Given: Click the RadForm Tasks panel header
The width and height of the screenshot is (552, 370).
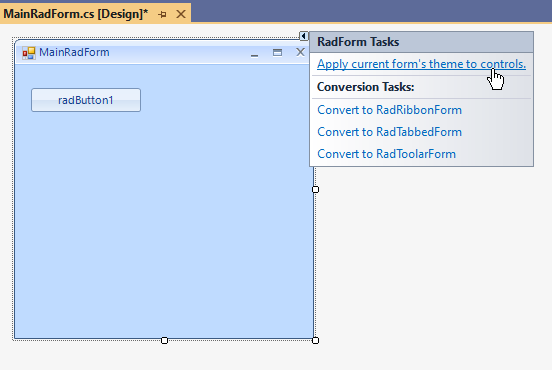Looking at the screenshot, I should click(422, 42).
